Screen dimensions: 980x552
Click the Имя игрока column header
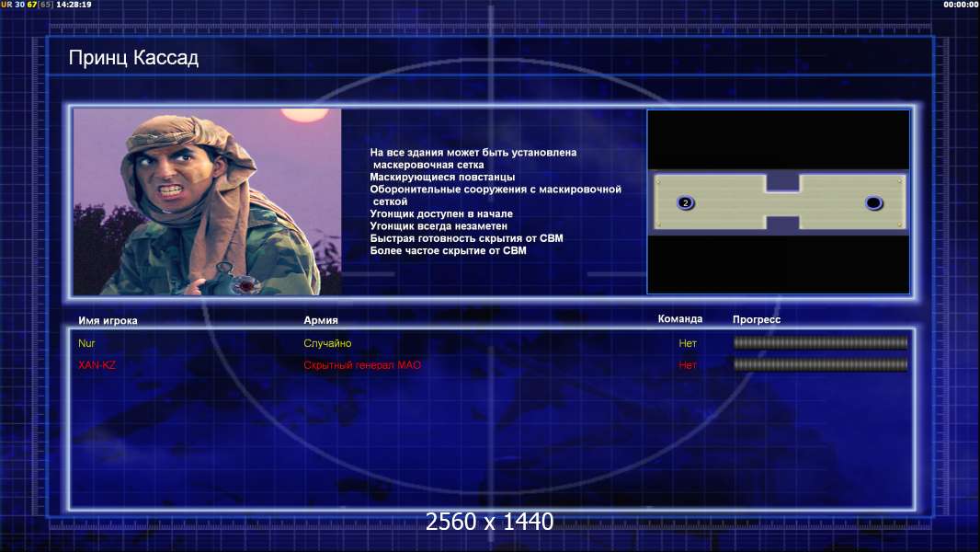click(x=108, y=321)
